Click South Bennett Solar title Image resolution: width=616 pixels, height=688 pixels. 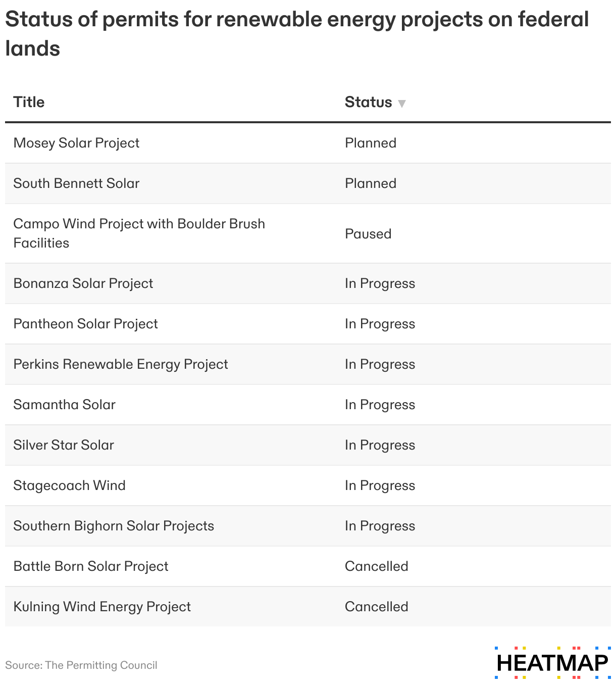(76, 183)
